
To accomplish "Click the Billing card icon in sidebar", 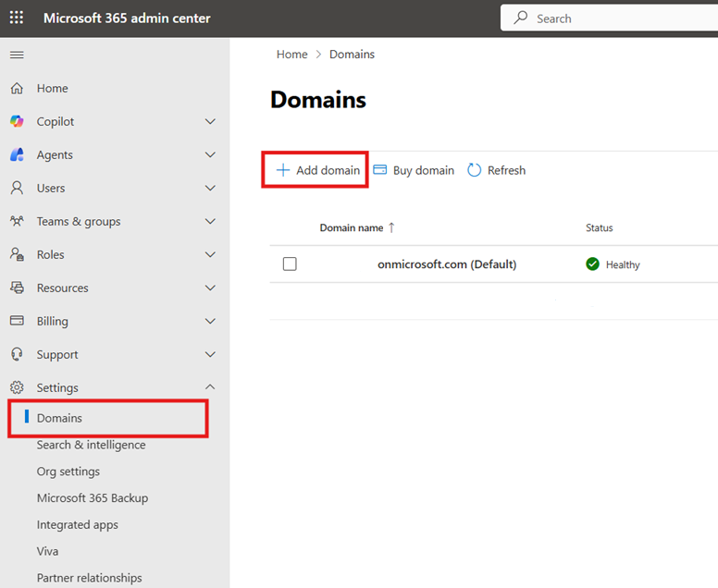I will point(17,320).
